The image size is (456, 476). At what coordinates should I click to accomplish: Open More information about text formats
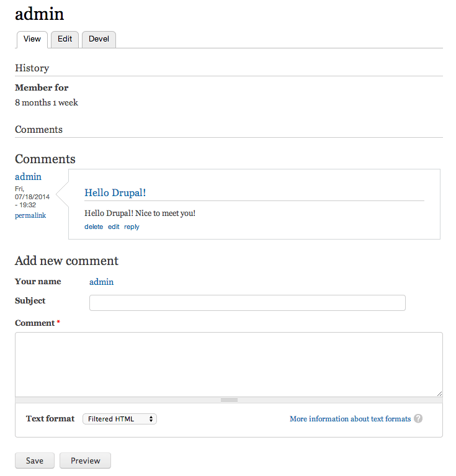point(350,419)
